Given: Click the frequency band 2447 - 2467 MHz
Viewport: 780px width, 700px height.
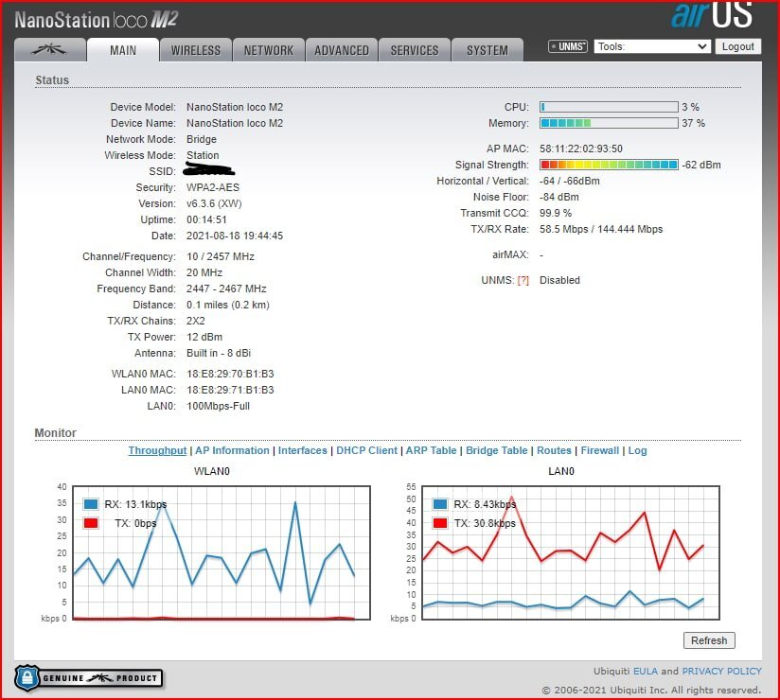Looking at the screenshot, I should (x=226, y=289).
